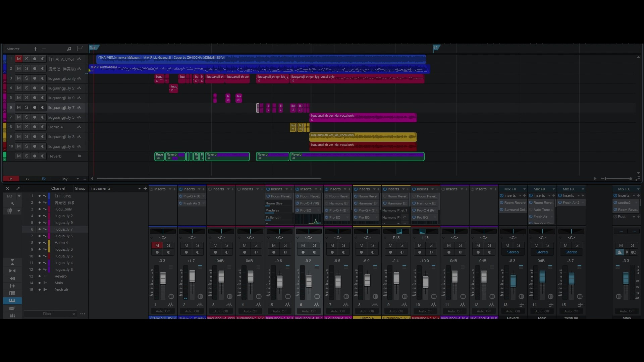Viewport: 644px width, 362px height.
Task: Click the flag icon on Marker track
Action: click(x=80, y=49)
